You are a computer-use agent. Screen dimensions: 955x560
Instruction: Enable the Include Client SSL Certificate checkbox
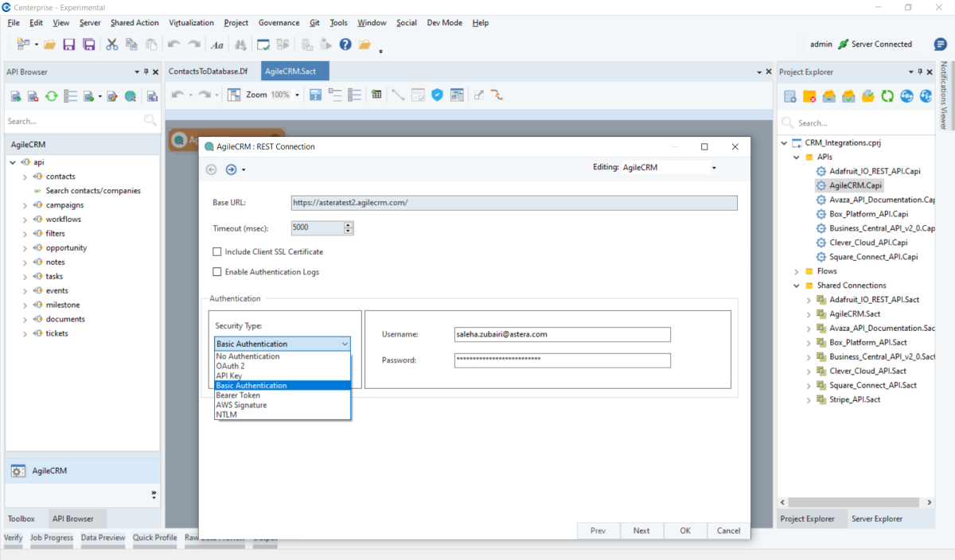(217, 251)
